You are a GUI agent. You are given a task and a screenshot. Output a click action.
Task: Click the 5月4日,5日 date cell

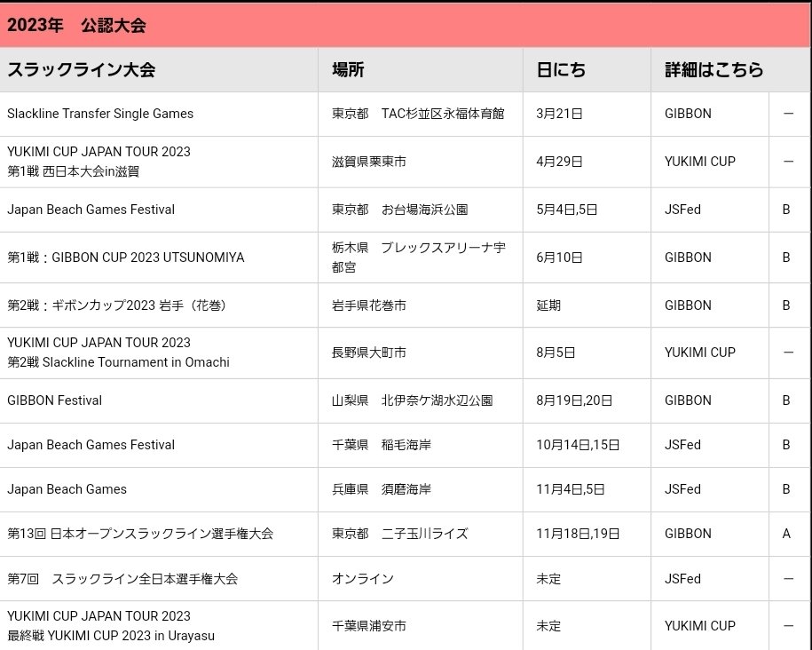[x=567, y=210]
